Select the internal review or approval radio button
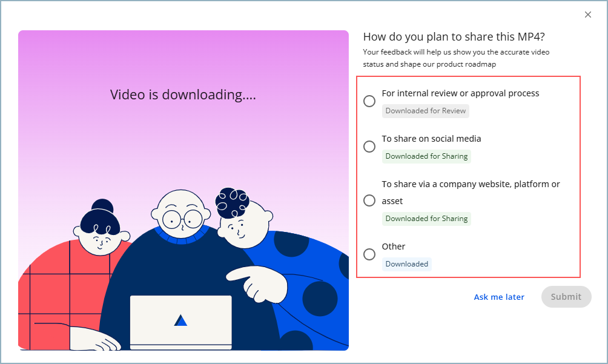Screen dimensions: 608x364 click(369, 101)
